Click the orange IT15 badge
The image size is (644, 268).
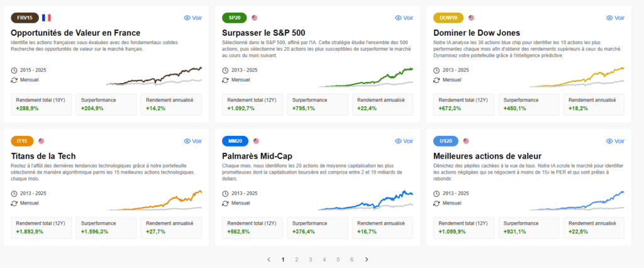[23, 141]
